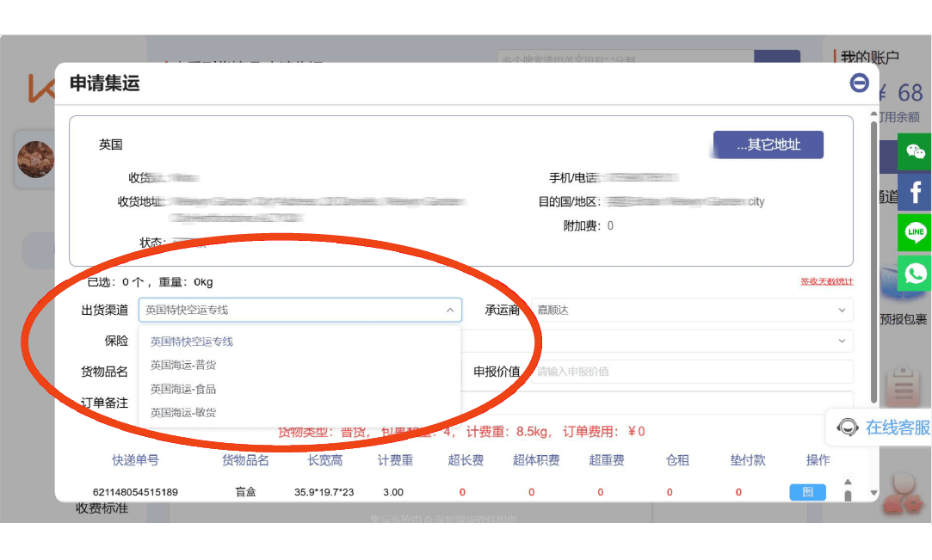Open the 签收天数统计 link

[x=826, y=281]
